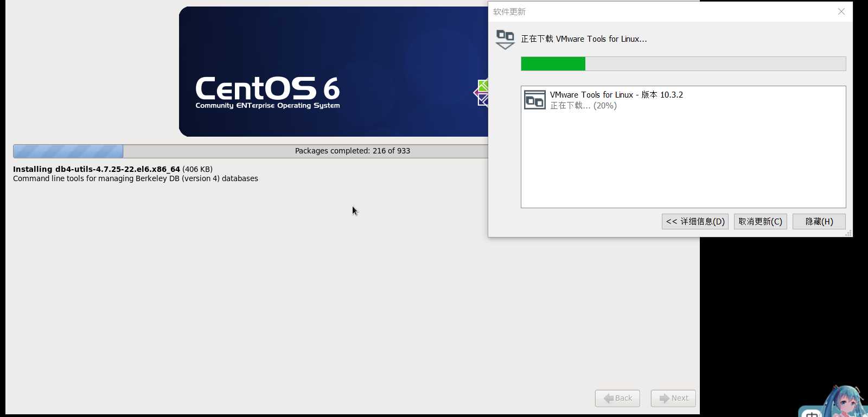Click the 'Packages completed: 216 of 933' text
The width and height of the screenshot is (868, 417).
point(353,151)
